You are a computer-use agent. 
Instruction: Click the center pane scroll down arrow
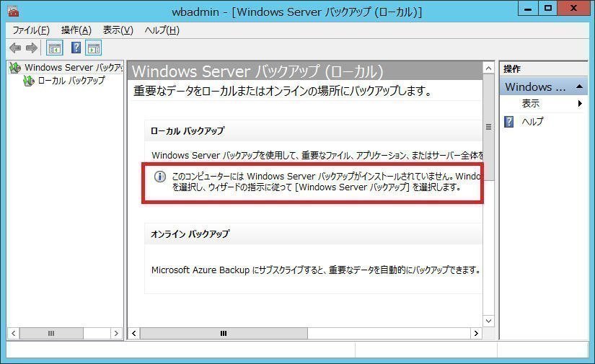point(489,321)
